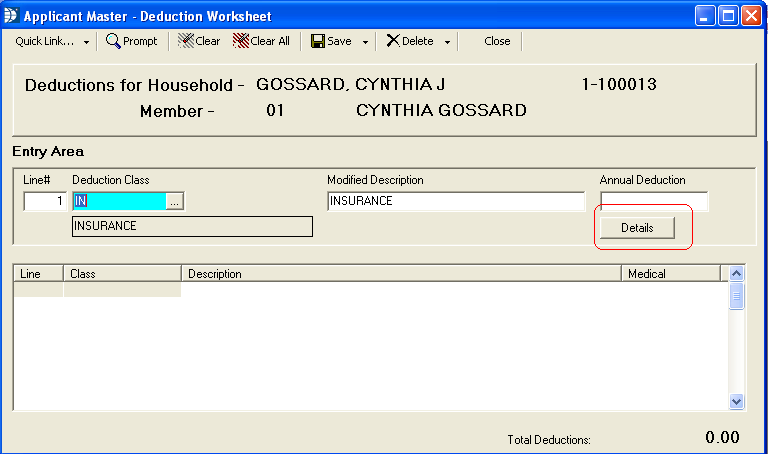Screen dimensions: 768x454
Task: Click the grid scrollbar up arrow
Action: click(737, 273)
